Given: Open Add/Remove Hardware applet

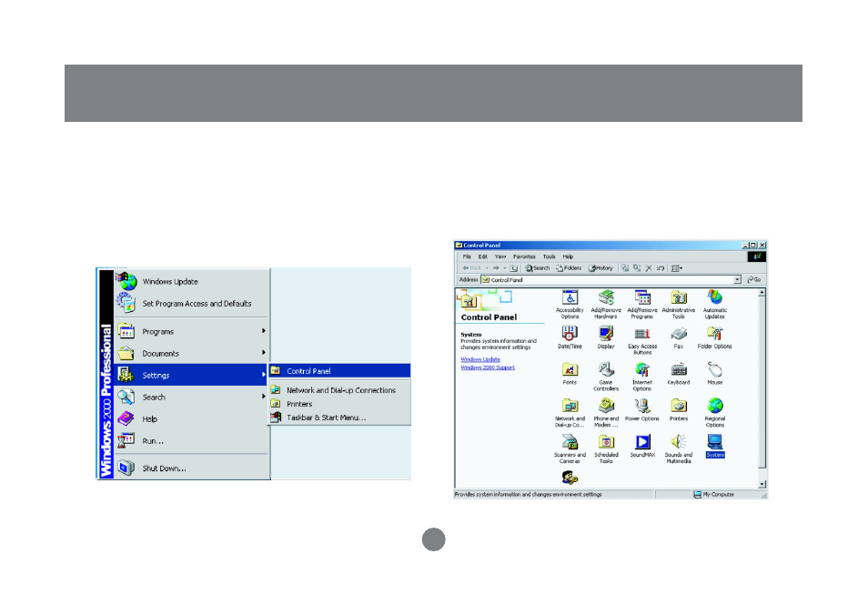Looking at the screenshot, I should point(606,304).
